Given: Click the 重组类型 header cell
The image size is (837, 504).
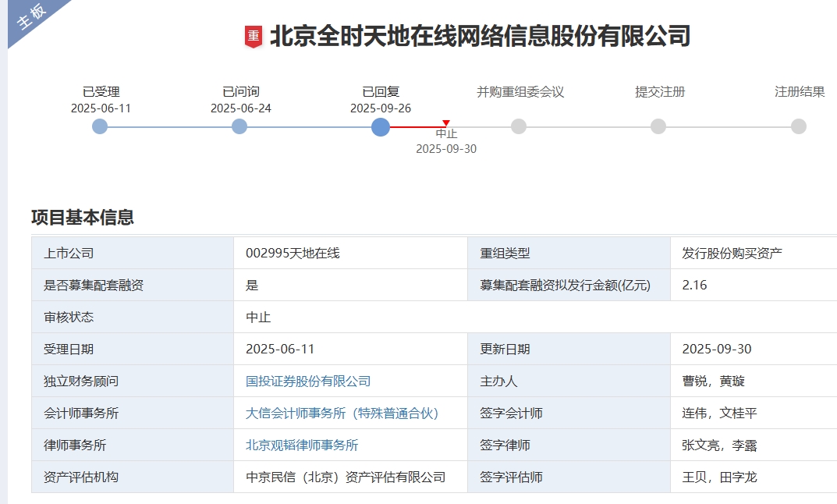Looking at the screenshot, I should (569, 253).
